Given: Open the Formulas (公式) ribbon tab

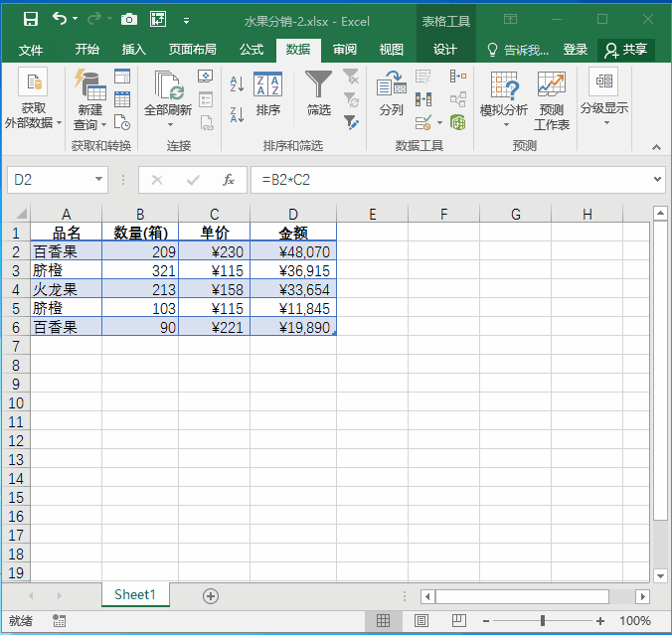Looking at the screenshot, I should [x=252, y=50].
